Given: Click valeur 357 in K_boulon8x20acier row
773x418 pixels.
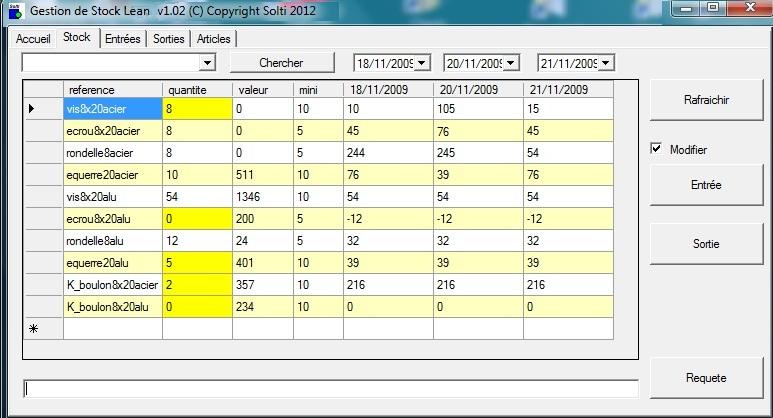Looking at the screenshot, I should pyautogui.click(x=263, y=284).
